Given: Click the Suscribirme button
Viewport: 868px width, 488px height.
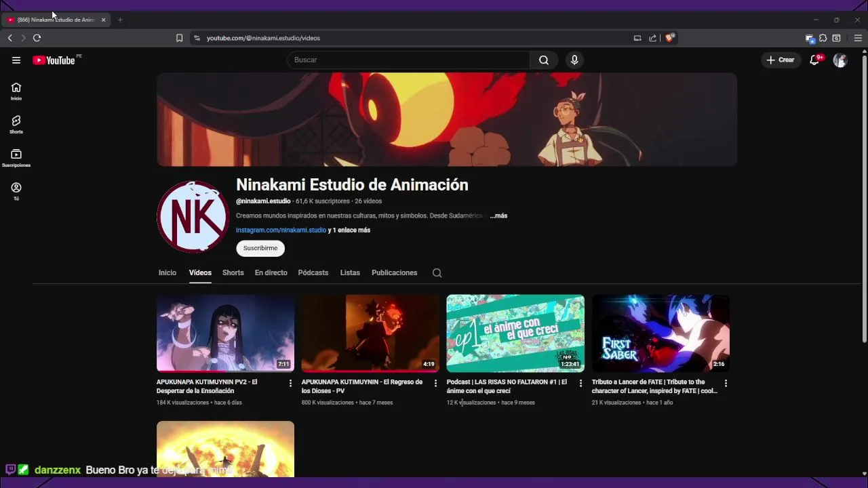Looking at the screenshot, I should coord(260,248).
